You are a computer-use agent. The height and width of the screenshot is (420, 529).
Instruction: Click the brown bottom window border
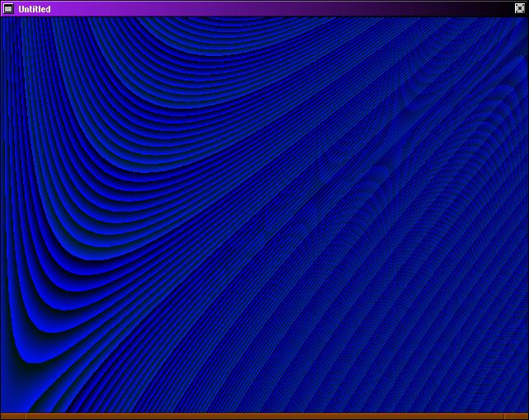(x=264, y=416)
